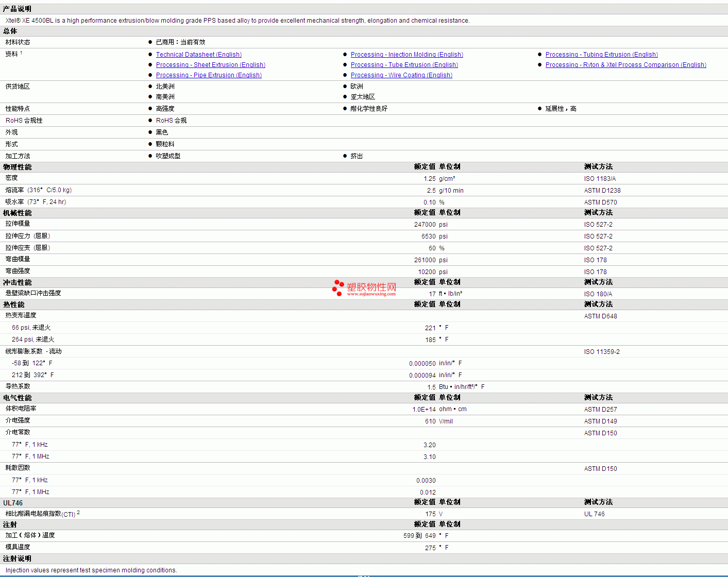Click the Processing - Pipe Extrusion link
Viewport: 728px width, 577px height.
point(209,75)
